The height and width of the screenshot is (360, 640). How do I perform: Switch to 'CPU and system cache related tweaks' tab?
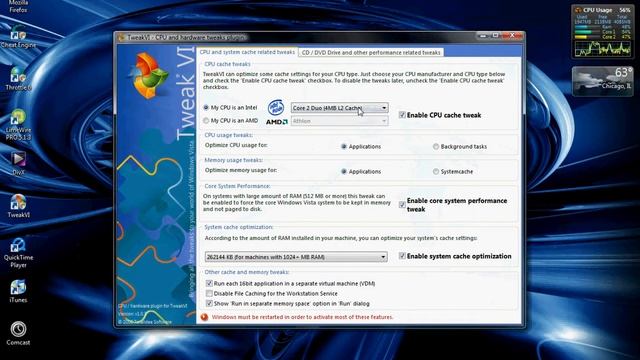tap(247, 52)
